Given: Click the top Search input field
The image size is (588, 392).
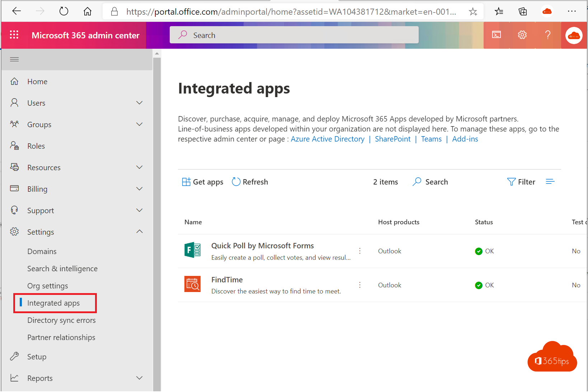Looking at the screenshot, I should [294, 35].
